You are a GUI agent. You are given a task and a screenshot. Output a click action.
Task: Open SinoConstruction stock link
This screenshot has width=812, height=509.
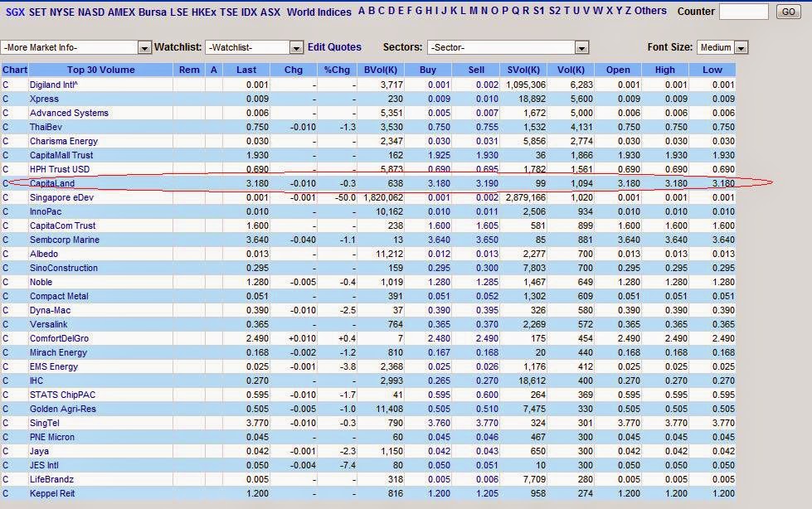pos(64,268)
